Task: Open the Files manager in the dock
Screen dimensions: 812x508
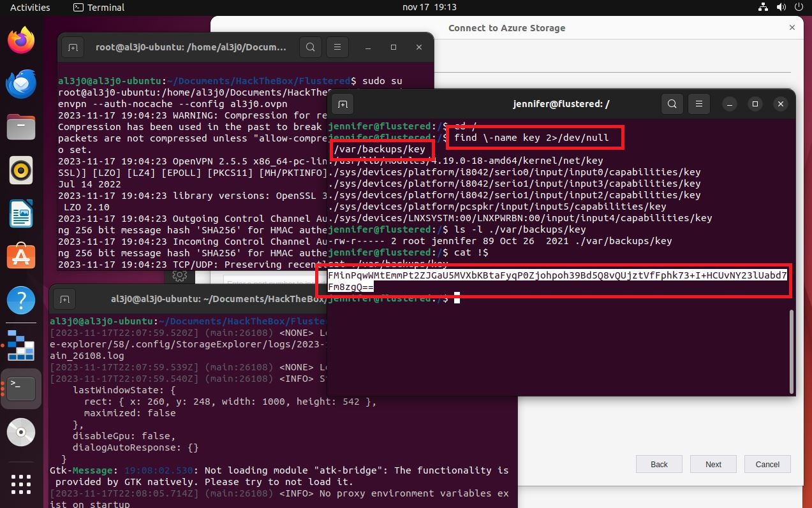Action: coord(21,127)
